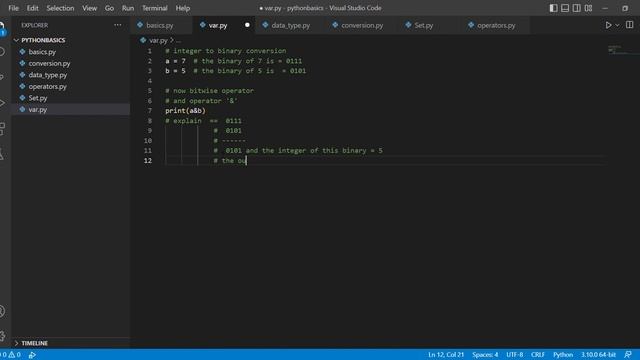This screenshot has height=360, width=640.
Task: Open the View menu
Action: coord(89,8)
